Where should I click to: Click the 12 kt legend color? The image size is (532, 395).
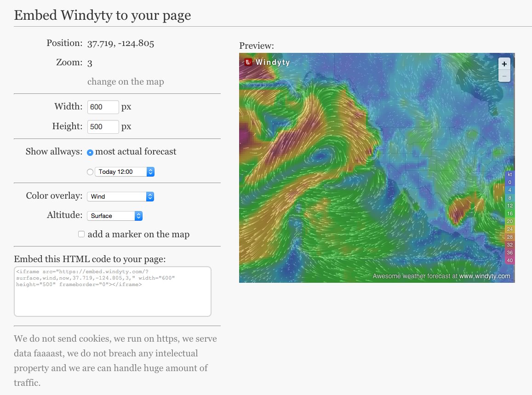(x=509, y=206)
